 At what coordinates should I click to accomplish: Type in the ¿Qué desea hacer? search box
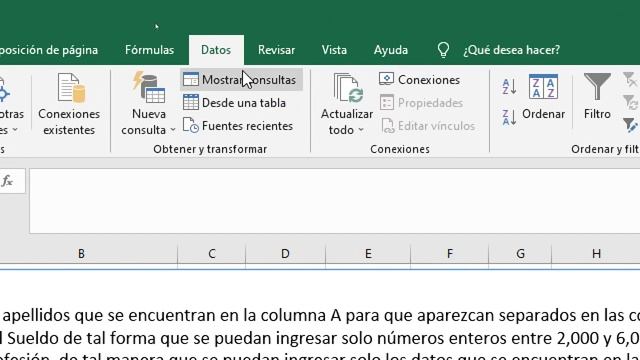[x=511, y=50]
